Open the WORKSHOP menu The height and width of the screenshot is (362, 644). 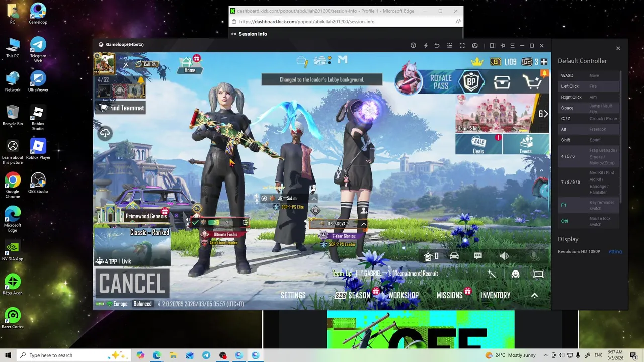pyautogui.click(x=404, y=295)
